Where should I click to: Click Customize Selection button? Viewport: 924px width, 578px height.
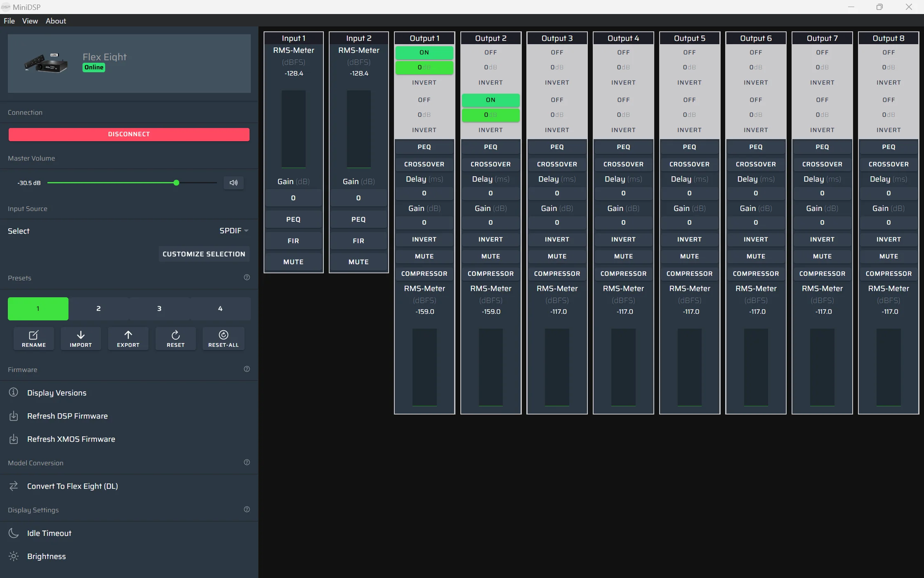[204, 254]
